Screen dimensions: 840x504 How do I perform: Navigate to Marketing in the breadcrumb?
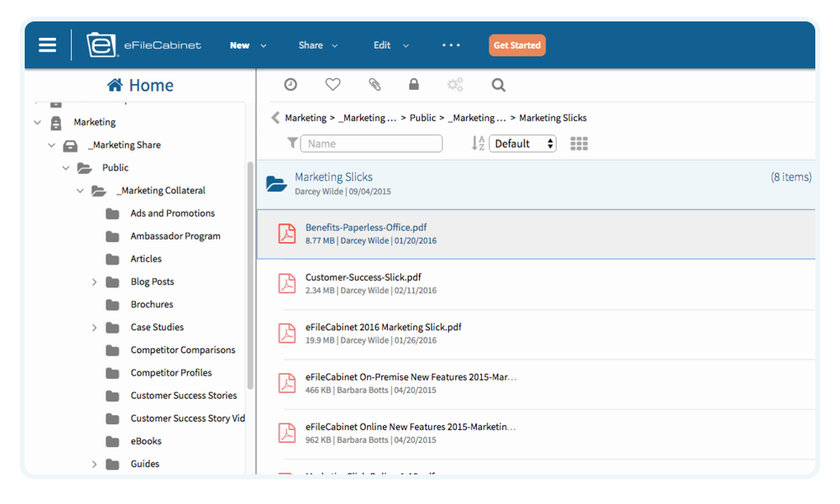coord(306,118)
